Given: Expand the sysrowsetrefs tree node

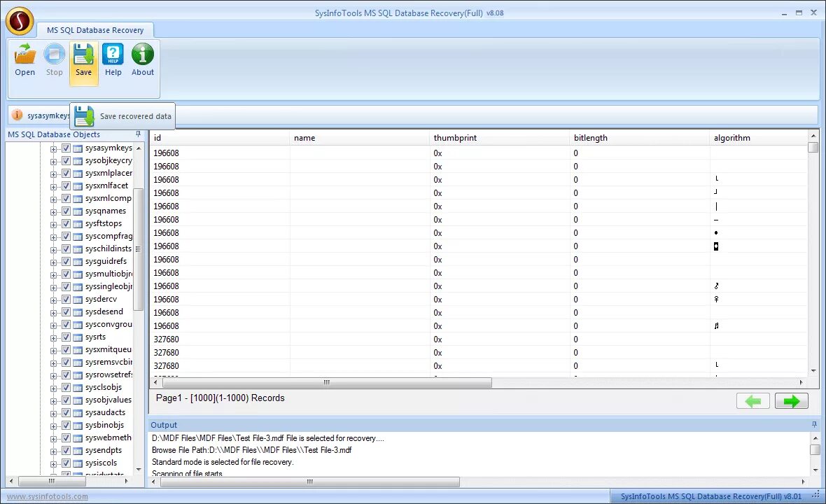Looking at the screenshot, I should click(x=53, y=376).
